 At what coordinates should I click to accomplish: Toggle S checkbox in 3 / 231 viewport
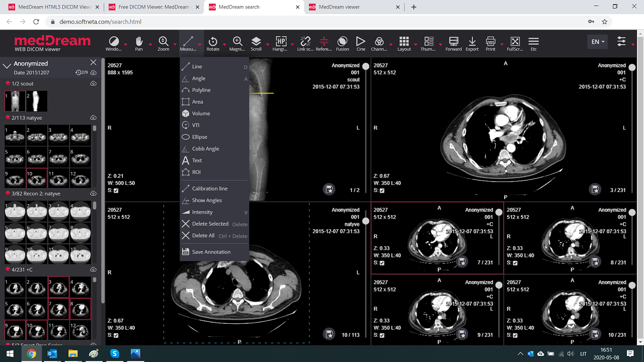click(x=382, y=191)
